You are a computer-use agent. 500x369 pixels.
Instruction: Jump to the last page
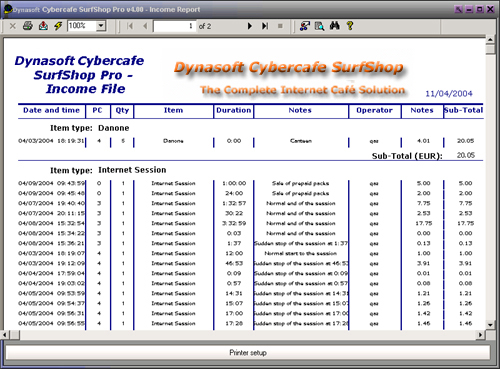[x=265, y=26]
